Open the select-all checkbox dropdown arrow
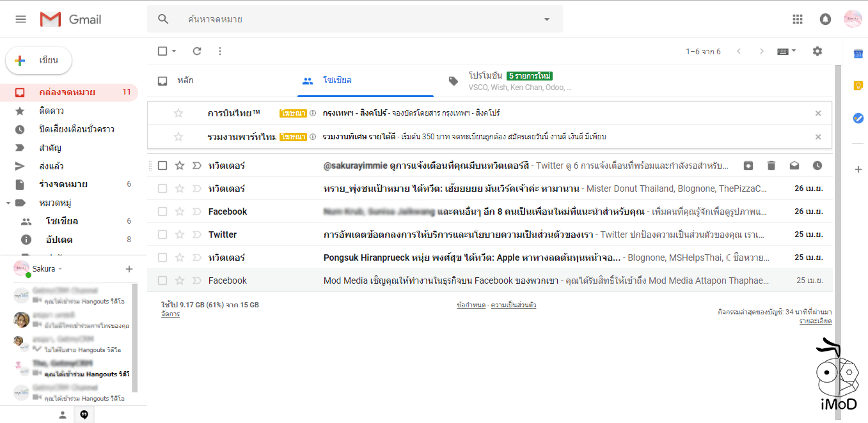Image resolution: width=868 pixels, height=423 pixels. pyautogui.click(x=174, y=51)
